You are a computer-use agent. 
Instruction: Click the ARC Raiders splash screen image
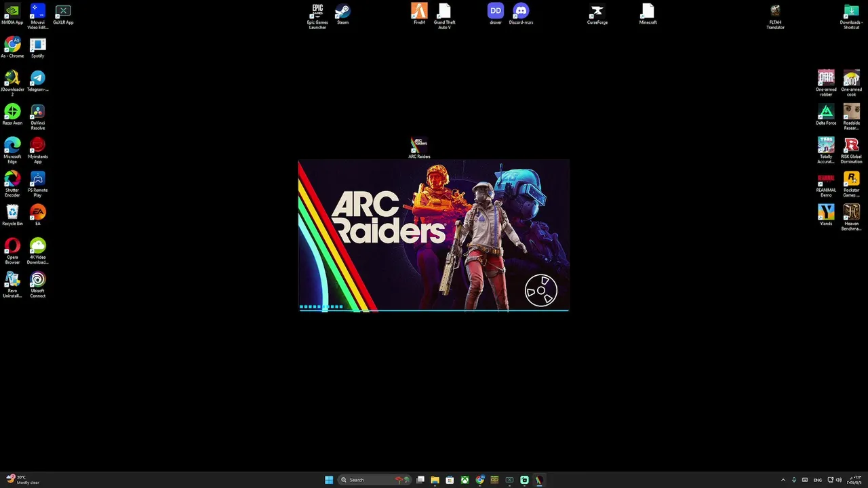click(433, 236)
